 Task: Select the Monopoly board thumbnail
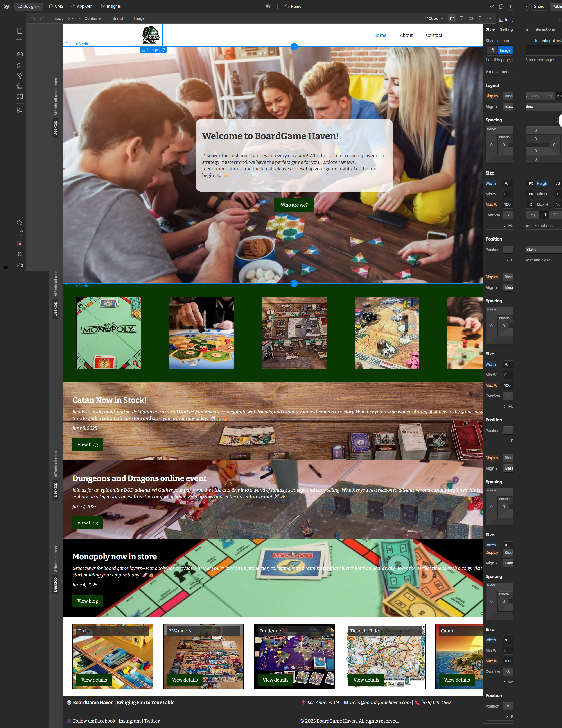pos(109,333)
